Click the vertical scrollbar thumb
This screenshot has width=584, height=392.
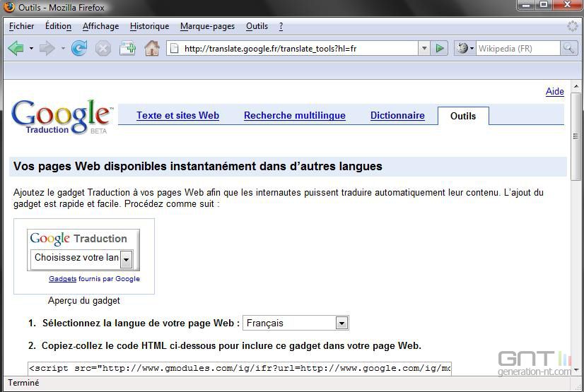pyautogui.click(x=576, y=136)
